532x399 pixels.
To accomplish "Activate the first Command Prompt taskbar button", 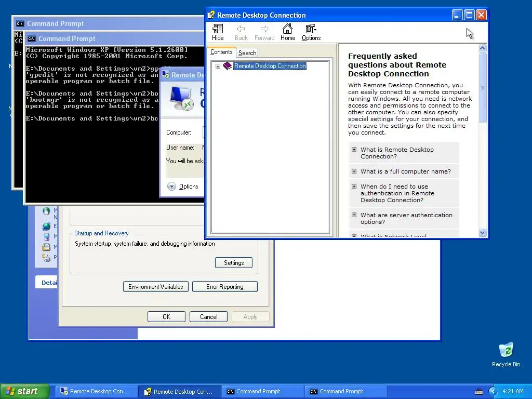I will (x=262, y=391).
